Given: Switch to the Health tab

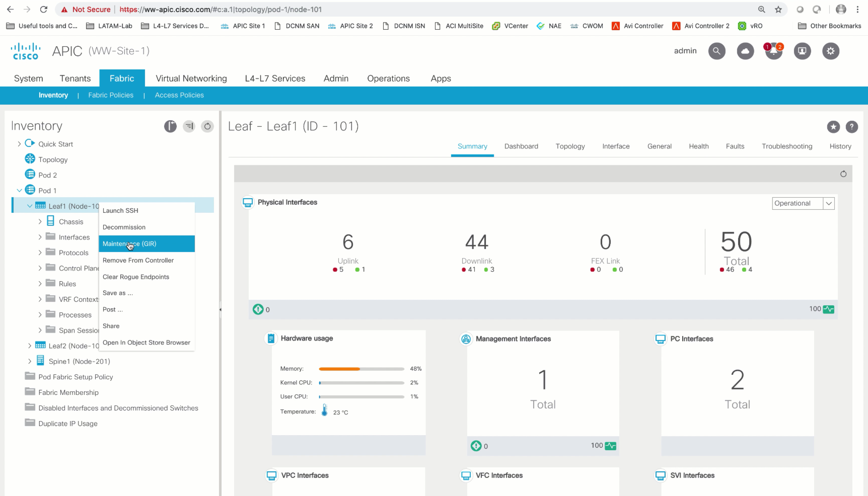Looking at the screenshot, I should [699, 146].
